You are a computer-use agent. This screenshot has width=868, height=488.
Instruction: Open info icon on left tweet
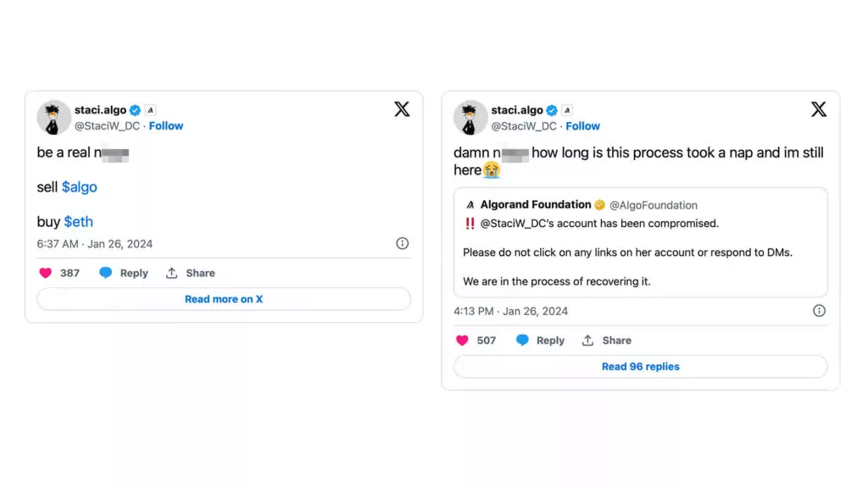(402, 243)
